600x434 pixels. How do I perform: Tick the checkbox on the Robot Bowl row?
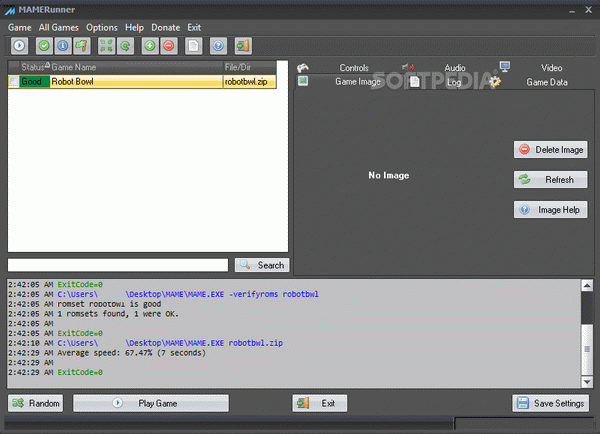pyautogui.click(x=14, y=81)
